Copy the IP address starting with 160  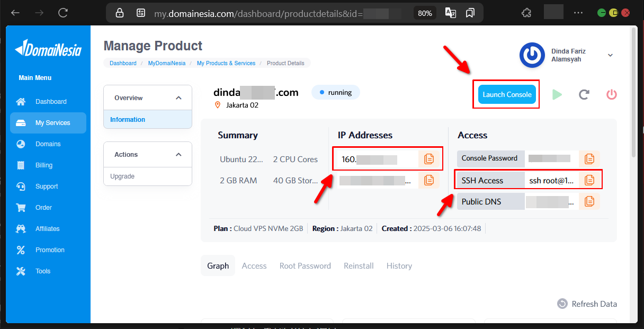429,159
